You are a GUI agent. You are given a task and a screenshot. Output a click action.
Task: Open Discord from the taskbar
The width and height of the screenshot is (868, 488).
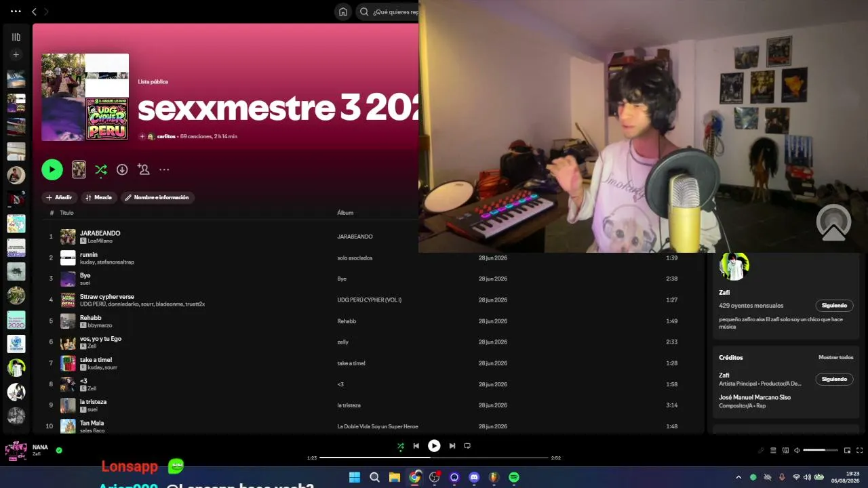click(474, 477)
